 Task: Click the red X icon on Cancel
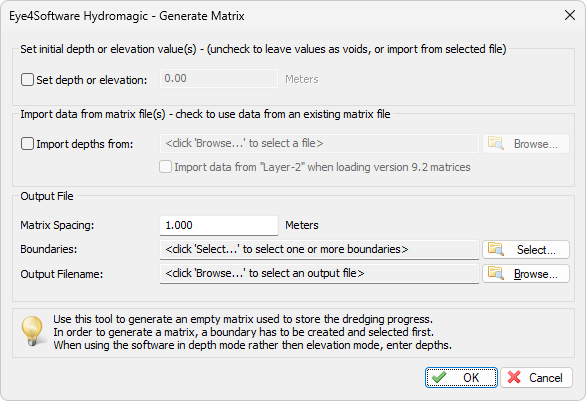514,377
